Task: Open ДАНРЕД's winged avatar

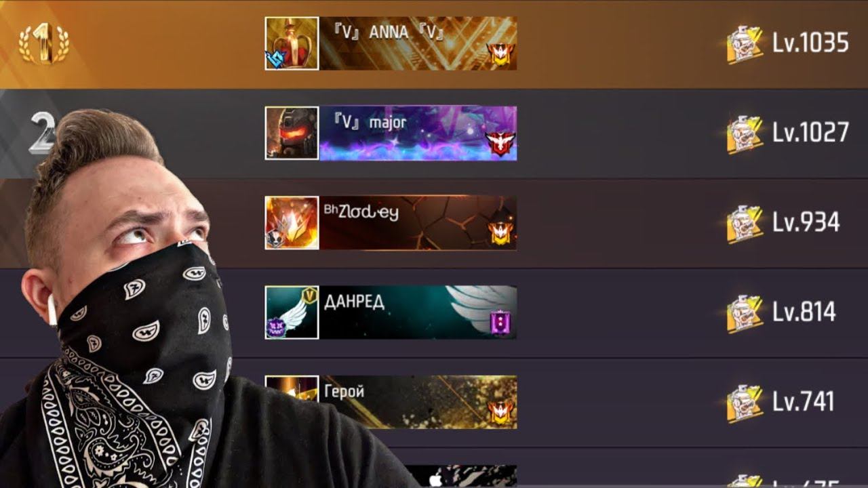Action: [292, 312]
